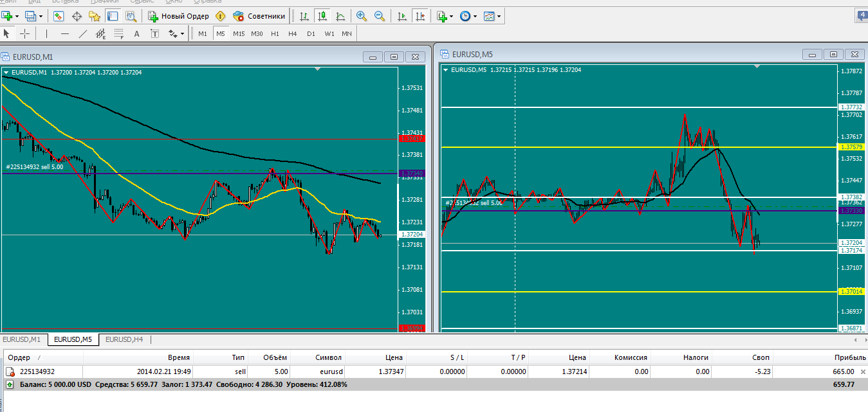This screenshot has width=868, height=412.
Task: Click the Zoom In magnifier icon
Action: click(x=362, y=16)
